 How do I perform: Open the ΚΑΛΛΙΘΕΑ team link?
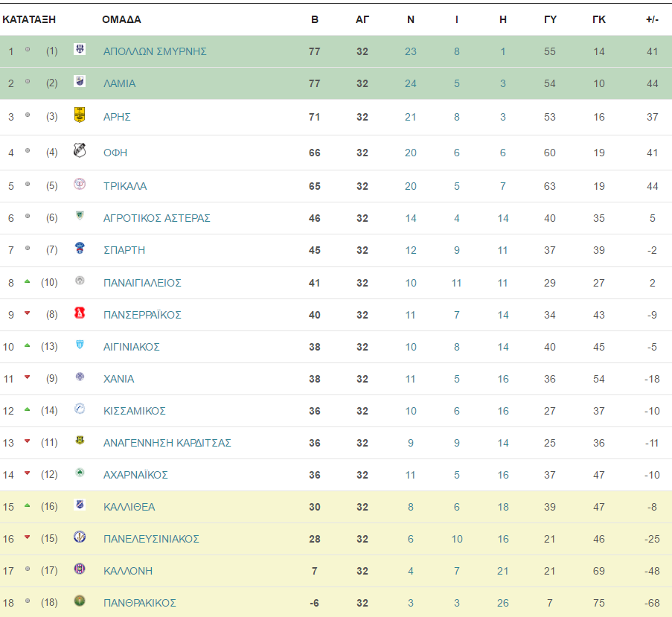coord(129,507)
